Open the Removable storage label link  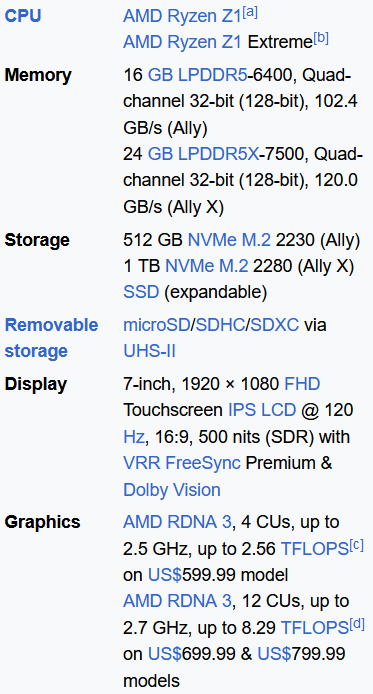pos(51,338)
